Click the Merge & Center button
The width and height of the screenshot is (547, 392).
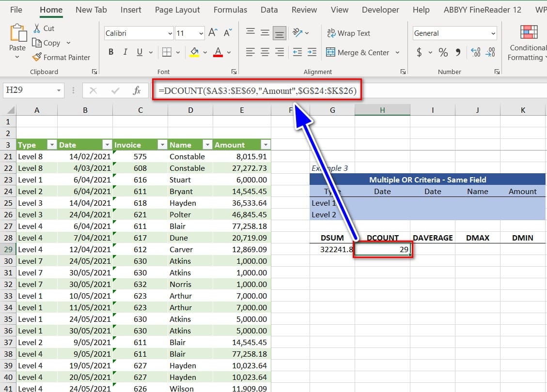(358, 52)
